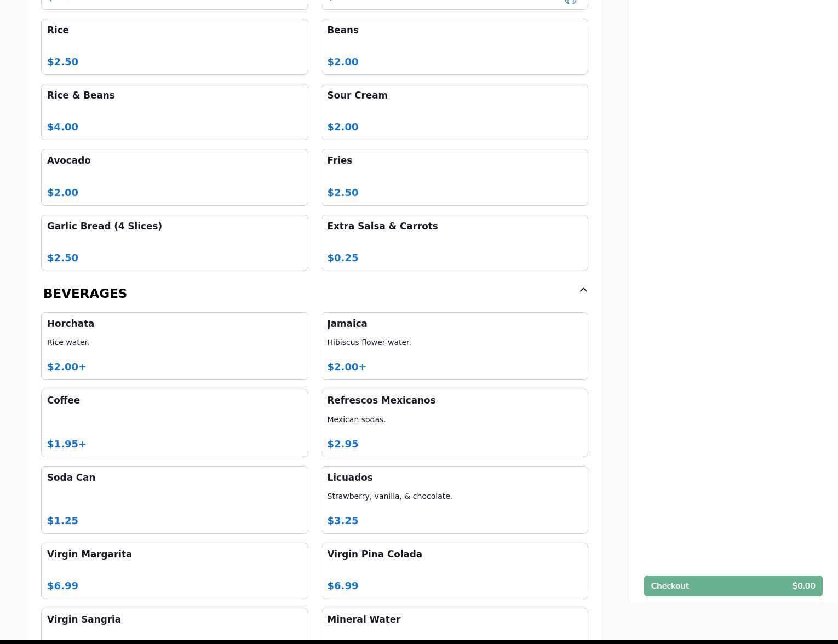This screenshot has height=644, width=838.
Task: Click the $1.95+ Coffee price
Action: (x=67, y=444)
